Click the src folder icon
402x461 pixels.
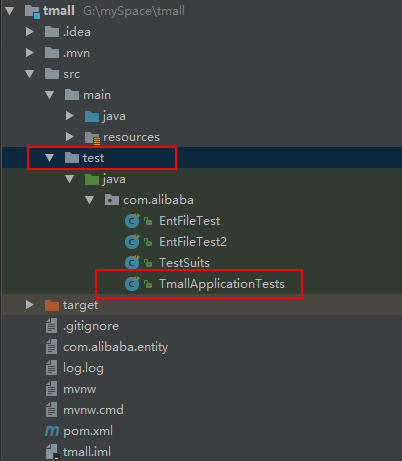click(52, 74)
